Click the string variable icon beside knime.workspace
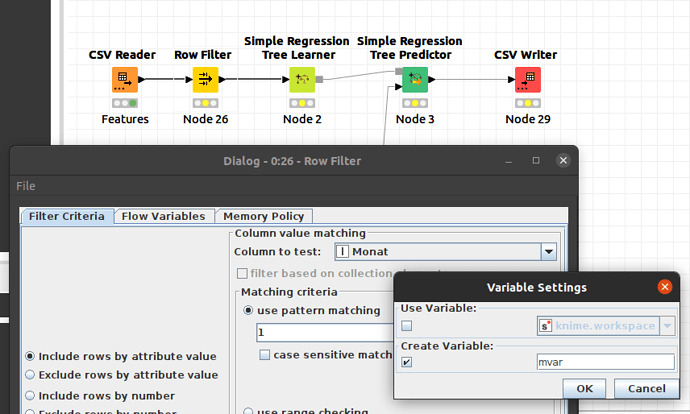This screenshot has height=414, width=690. click(x=546, y=326)
